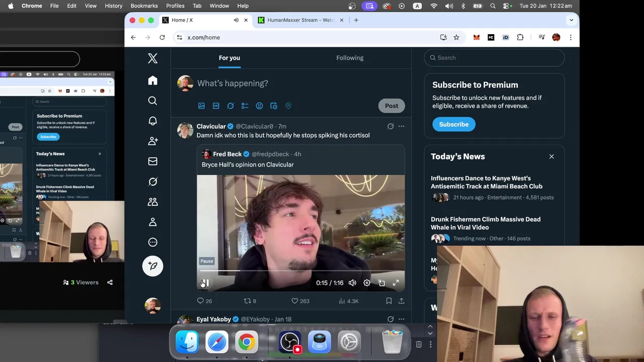Mute the video volume
The width and height of the screenshot is (644, 362).
352,283
